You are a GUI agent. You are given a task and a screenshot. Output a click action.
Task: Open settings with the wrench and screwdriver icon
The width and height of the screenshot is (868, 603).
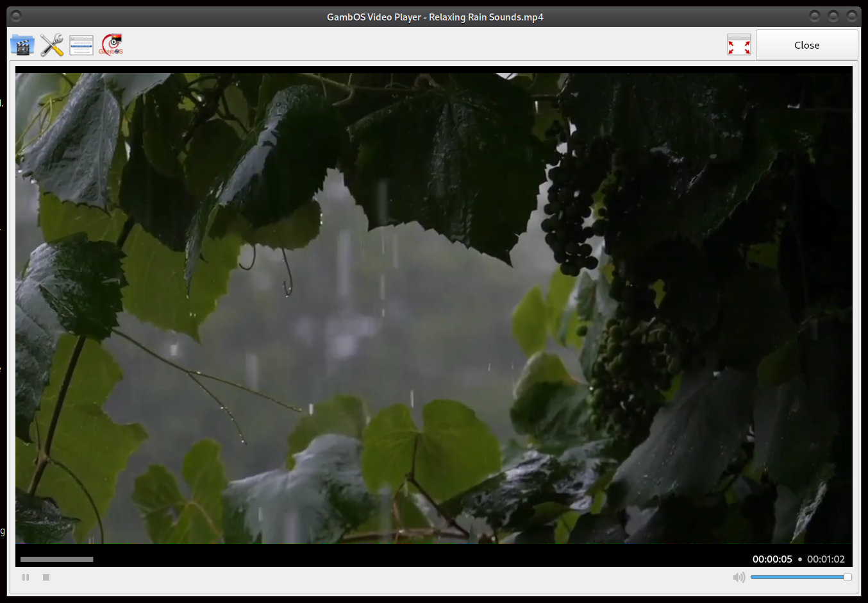tap(52, 45)
